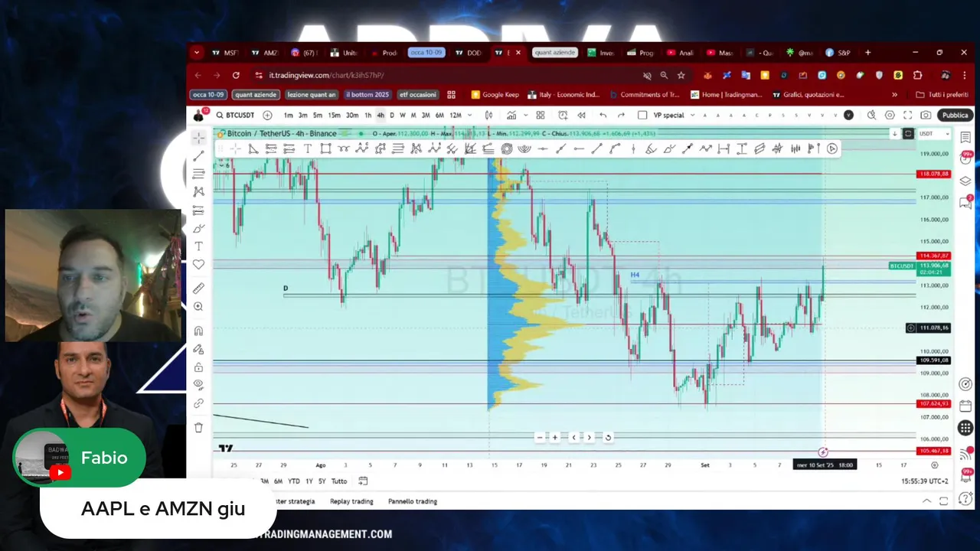The height and width of the screenshot is (551, 980).
Task: Open the USDT currency dropdown
Action: tap(934, 134)
